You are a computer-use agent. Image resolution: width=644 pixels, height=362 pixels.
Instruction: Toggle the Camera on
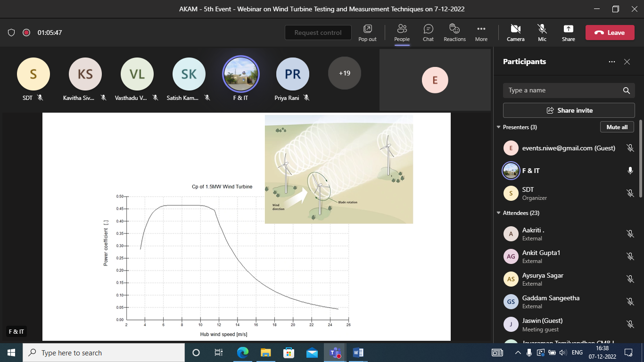click(x=515, y=33)
